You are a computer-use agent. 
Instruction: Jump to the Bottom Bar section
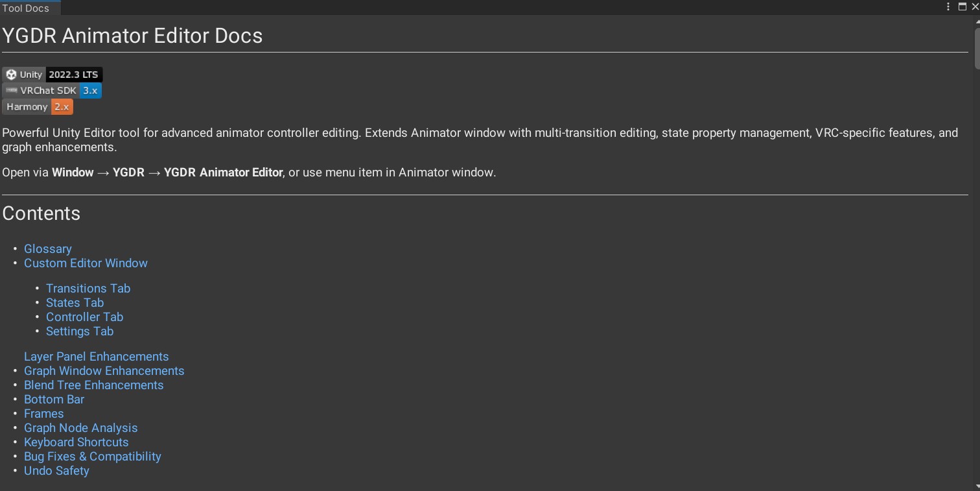tap(54, 400)
